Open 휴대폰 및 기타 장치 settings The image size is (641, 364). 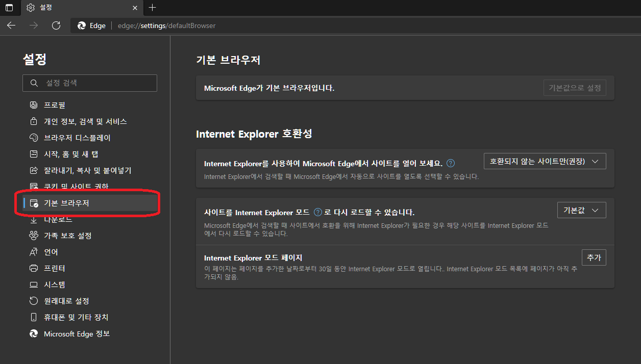(76, 317)
